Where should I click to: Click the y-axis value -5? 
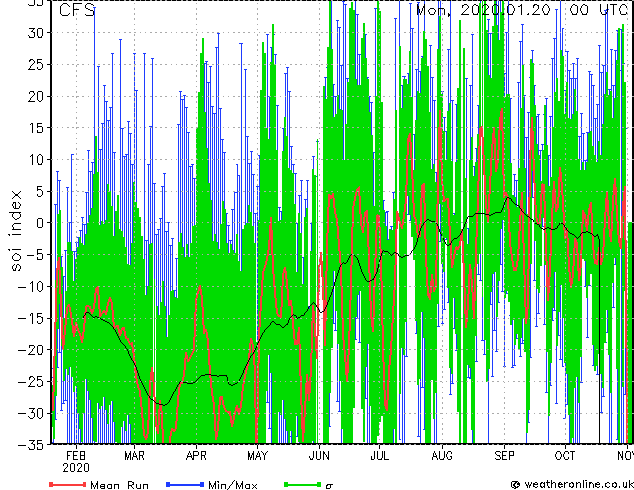[x=35, y=255]
